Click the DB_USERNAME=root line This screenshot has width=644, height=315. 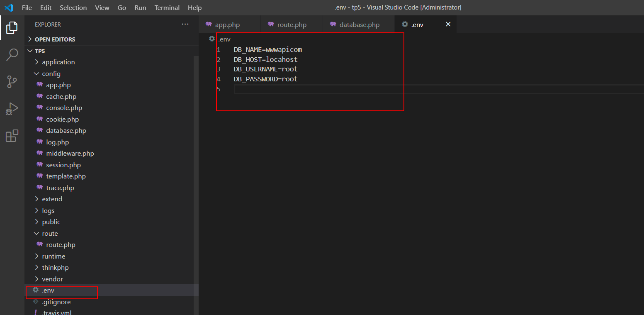pos(266,69)
